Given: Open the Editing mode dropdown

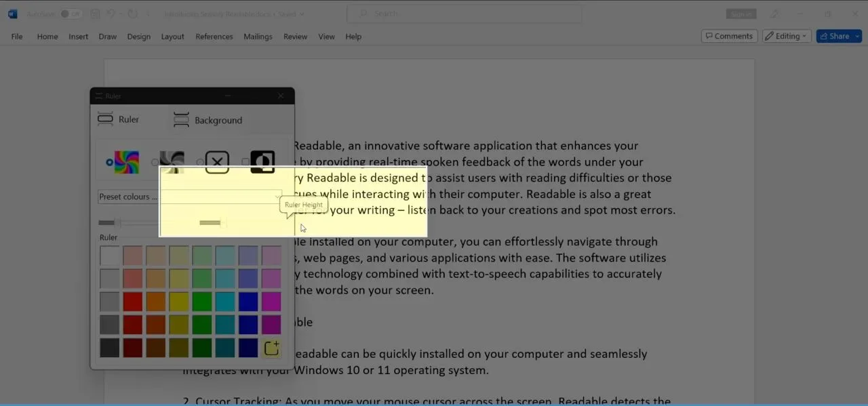Looking at the screenshot, I should [x=787, y=36].
